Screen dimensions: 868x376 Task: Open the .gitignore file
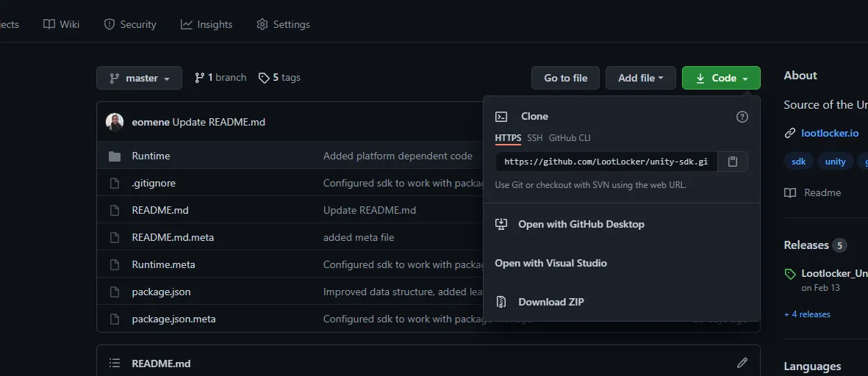click(154, 183)
